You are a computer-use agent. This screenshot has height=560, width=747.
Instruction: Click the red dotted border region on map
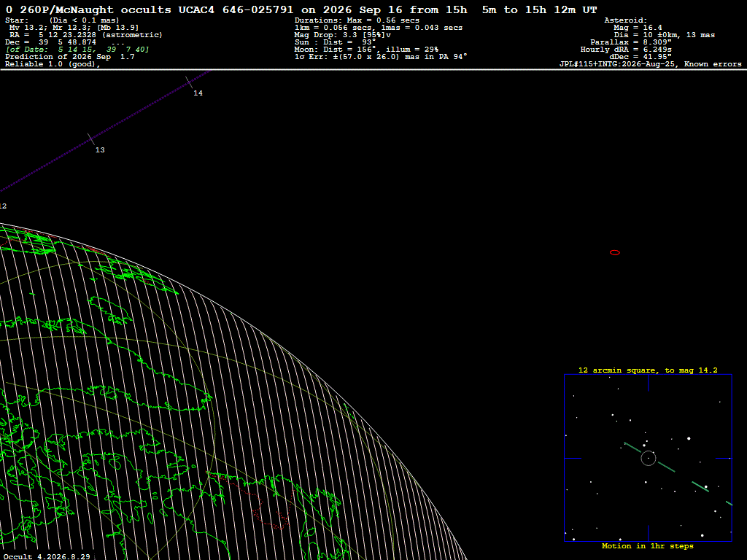tap(258, 500)
